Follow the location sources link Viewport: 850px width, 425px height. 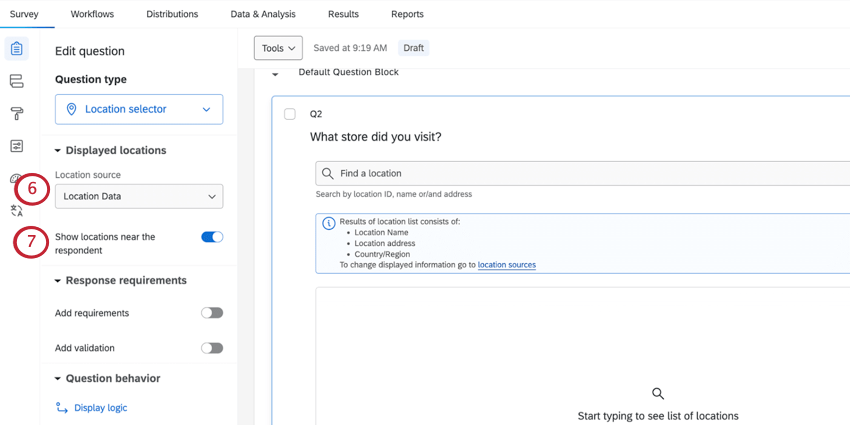507,265
